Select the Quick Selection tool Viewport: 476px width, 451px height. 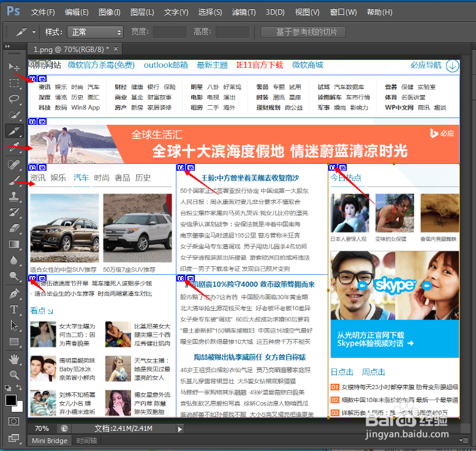pyautogui.click(x=14, y=115)
